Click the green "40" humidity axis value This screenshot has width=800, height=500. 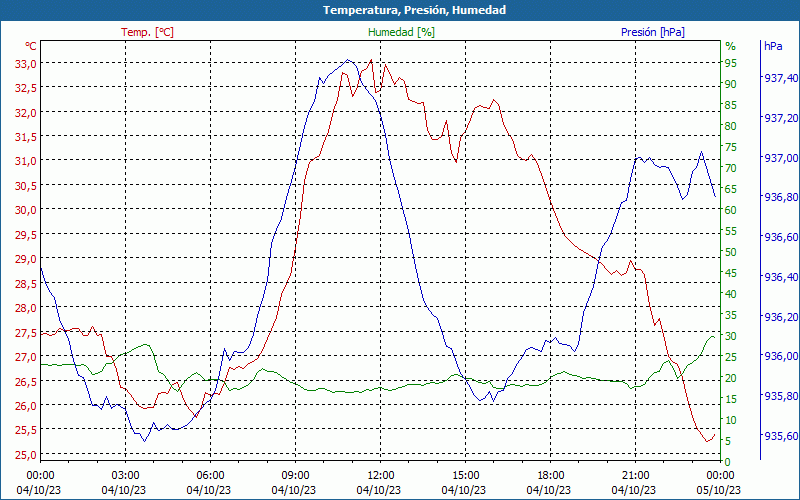[x=731, y=294]
